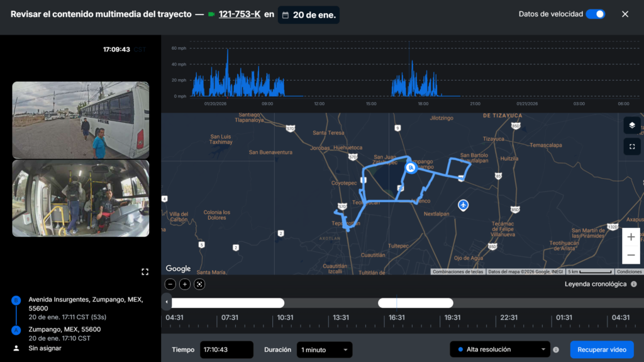
Task: Zoom in on the map
Action: pyautogui.click(x=631, y=237)
